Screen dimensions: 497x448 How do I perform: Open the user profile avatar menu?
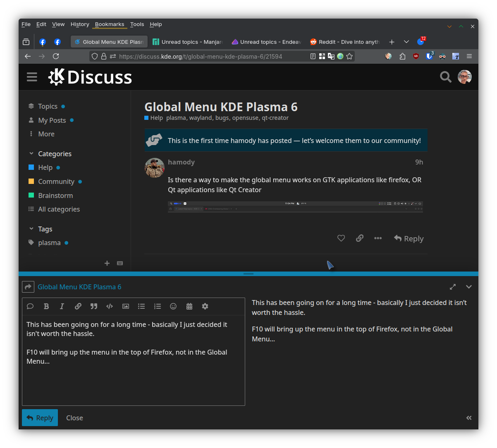tap(465, 77)
